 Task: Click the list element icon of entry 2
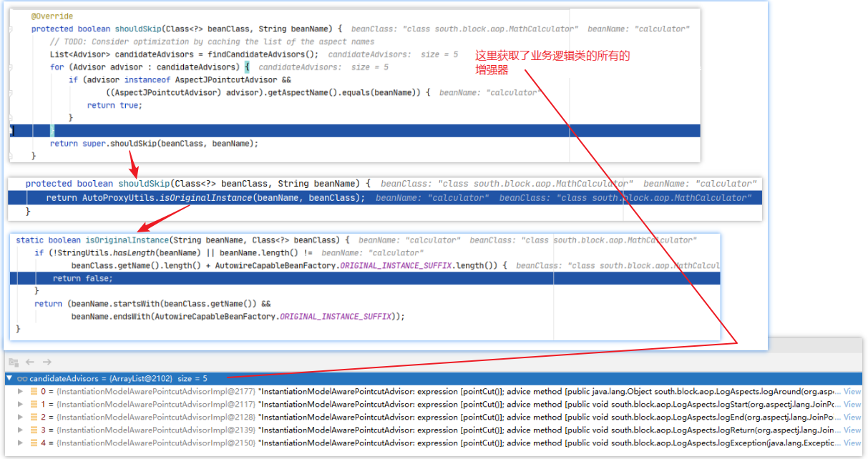34,417
